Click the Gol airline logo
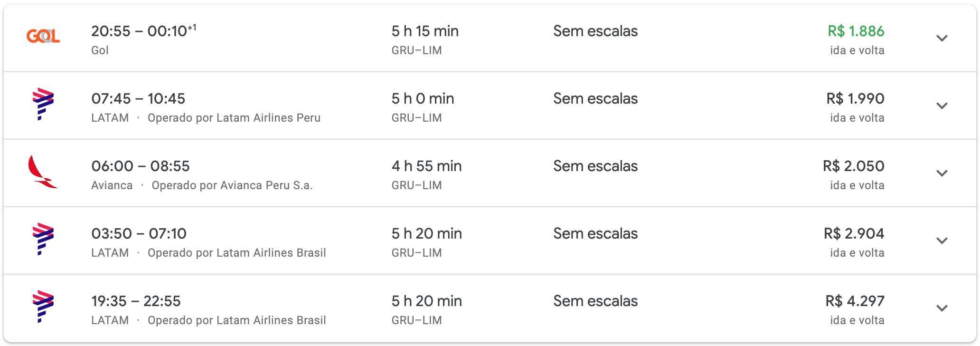This screenshot has height=346, width=980. [x=43, y=36]
